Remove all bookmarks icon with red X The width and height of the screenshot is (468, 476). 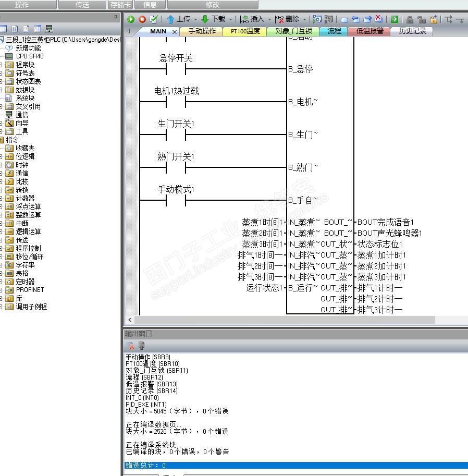click(379, 19)
